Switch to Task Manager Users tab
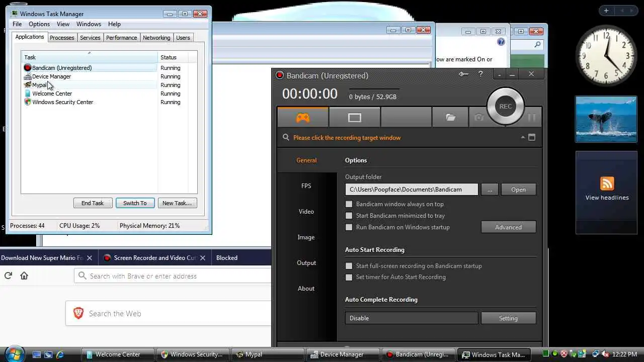Viewport: 644px width, 362px height. [x=183, y=38]
